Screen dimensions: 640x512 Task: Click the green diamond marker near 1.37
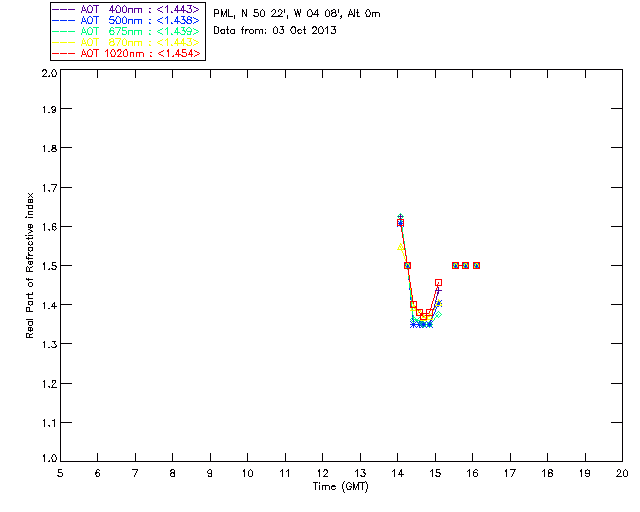438,315
